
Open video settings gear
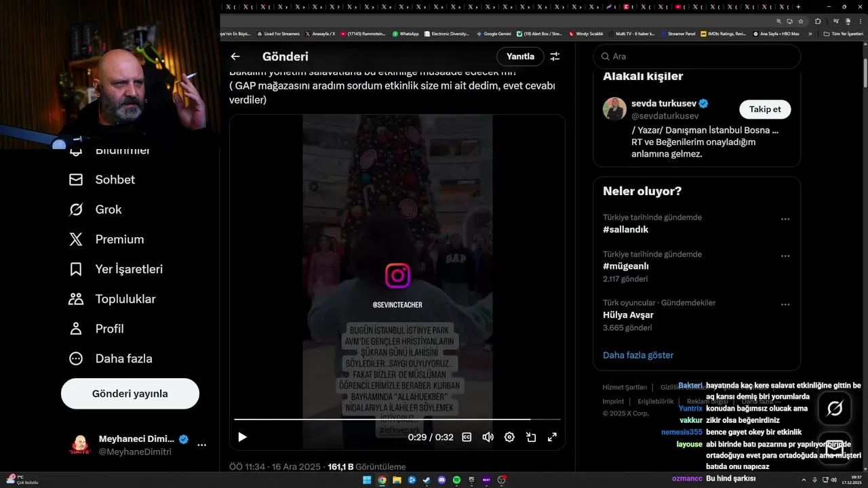click(509, 437)
